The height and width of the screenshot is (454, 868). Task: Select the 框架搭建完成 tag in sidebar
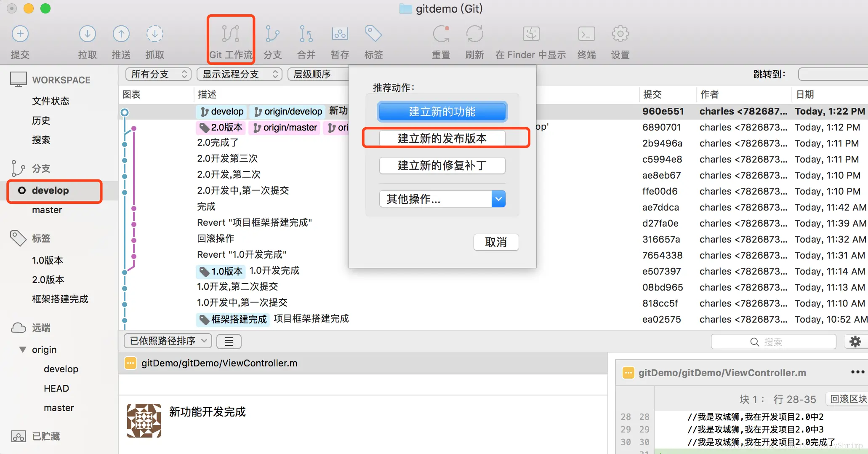coord(60,299)
